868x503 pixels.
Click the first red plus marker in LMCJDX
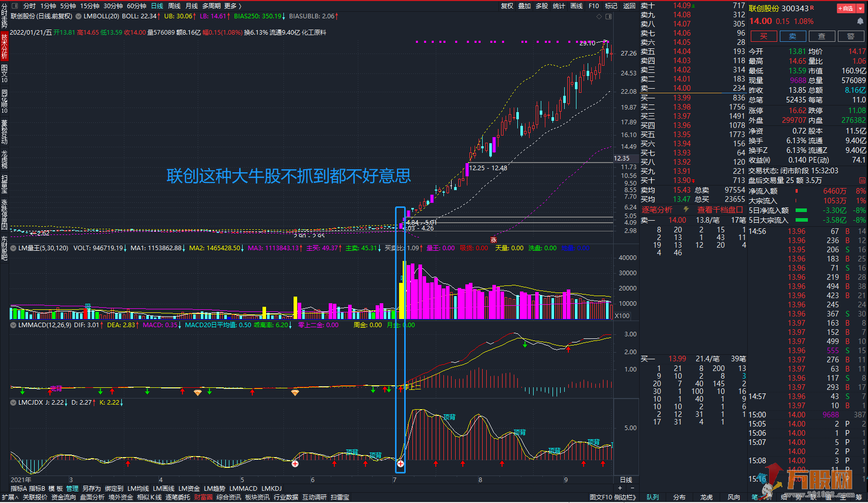pos(295,464)
